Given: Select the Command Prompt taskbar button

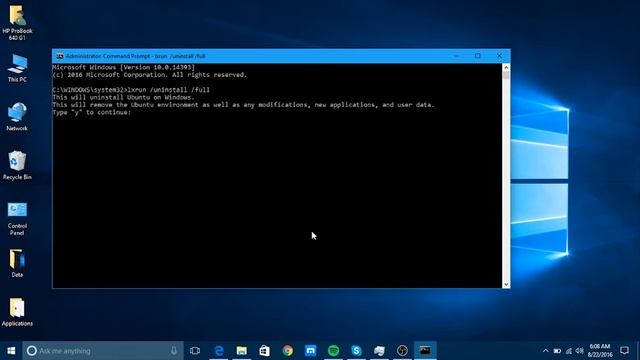Looking at the screenshot, I should [x=425, y=351].
